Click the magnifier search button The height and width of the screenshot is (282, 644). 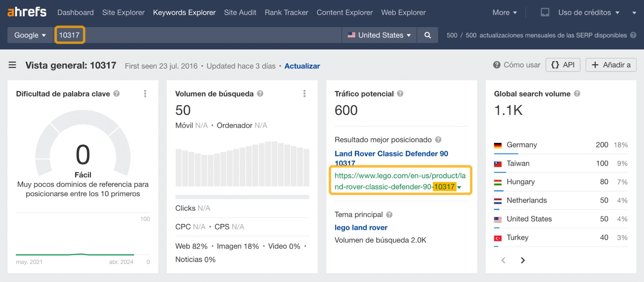428,35
